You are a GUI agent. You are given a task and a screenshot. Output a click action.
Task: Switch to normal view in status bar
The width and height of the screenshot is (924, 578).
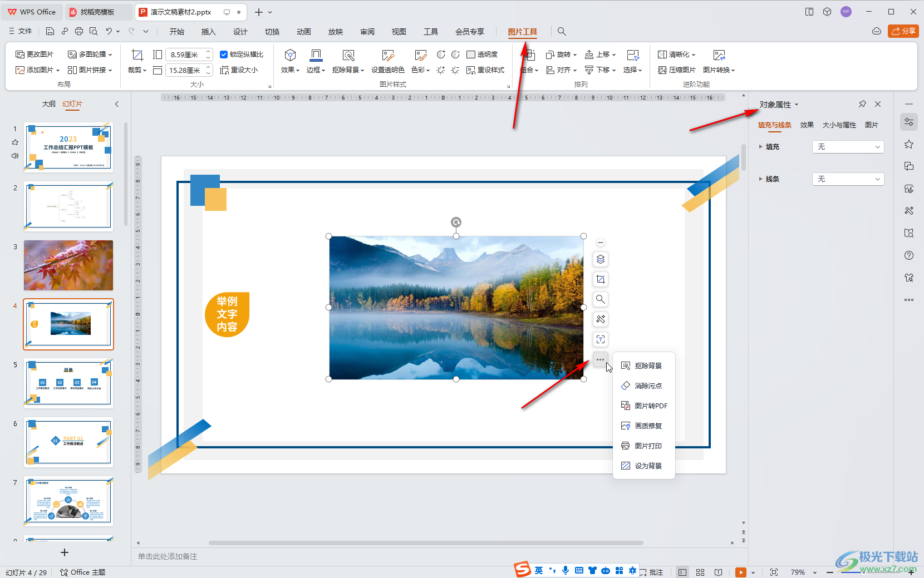682,572
